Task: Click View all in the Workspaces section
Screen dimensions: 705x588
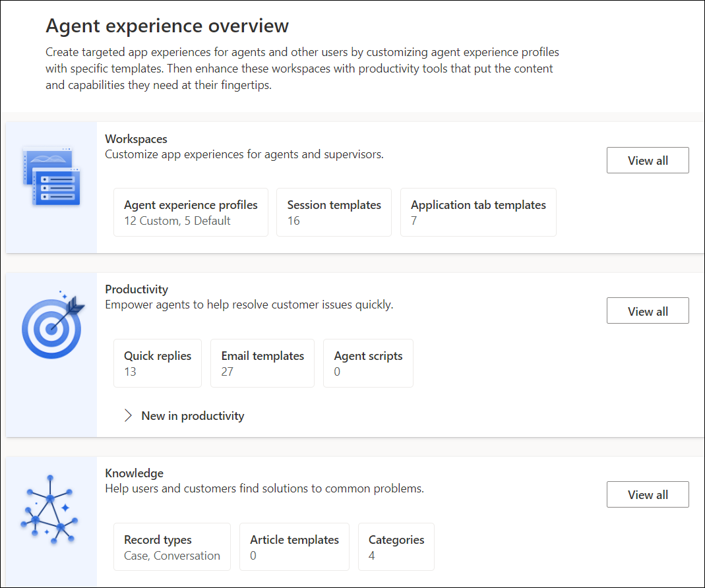Action: point(647,160)
